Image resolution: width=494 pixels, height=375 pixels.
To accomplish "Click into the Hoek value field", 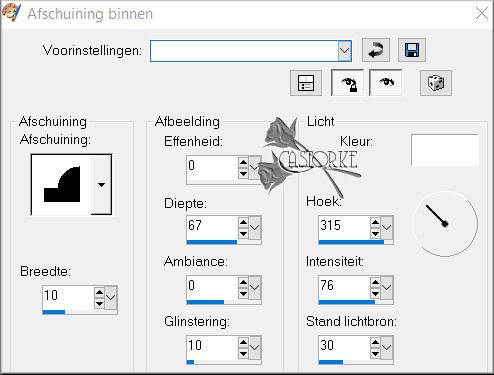I will [x=344, y=226].
